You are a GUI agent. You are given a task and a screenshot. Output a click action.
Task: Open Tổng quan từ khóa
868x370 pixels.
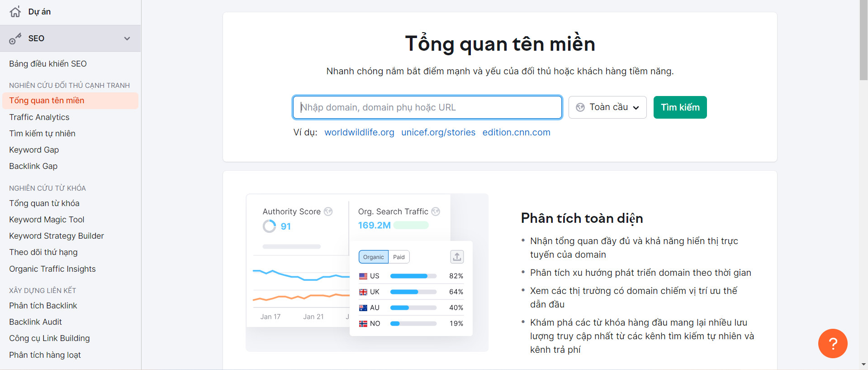coord(44,203)
